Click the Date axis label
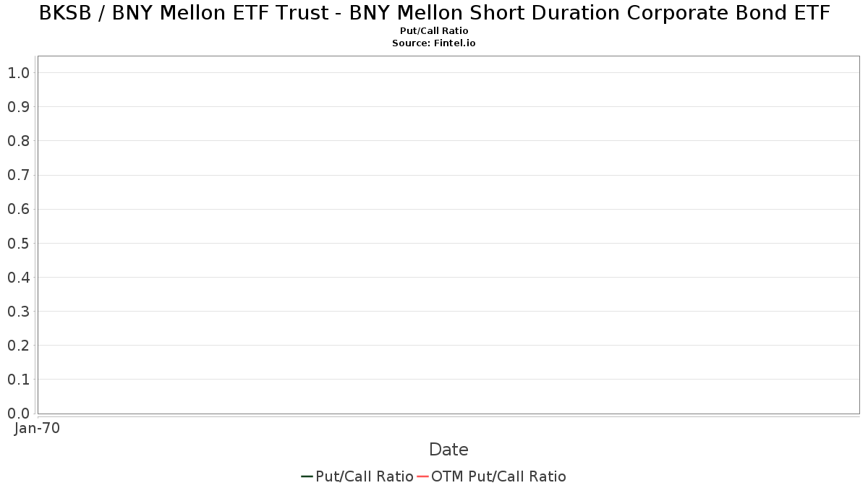This screenshot has height=488, width=868. [x=448, y=450]
